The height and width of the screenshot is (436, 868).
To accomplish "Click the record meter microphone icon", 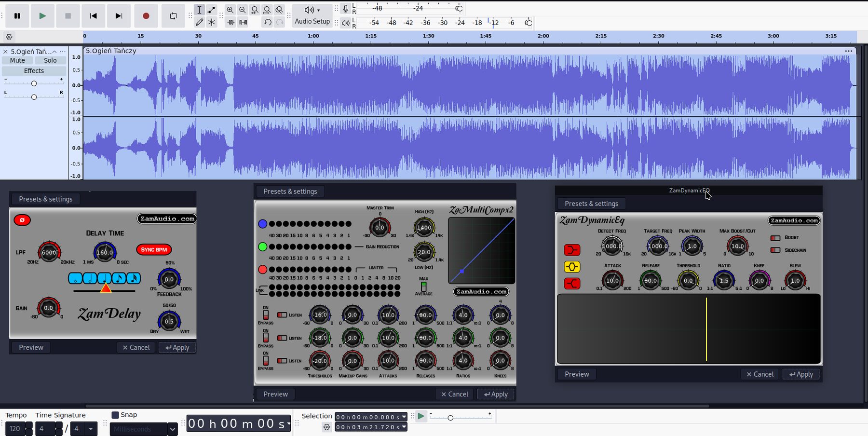I will [345, 9].
